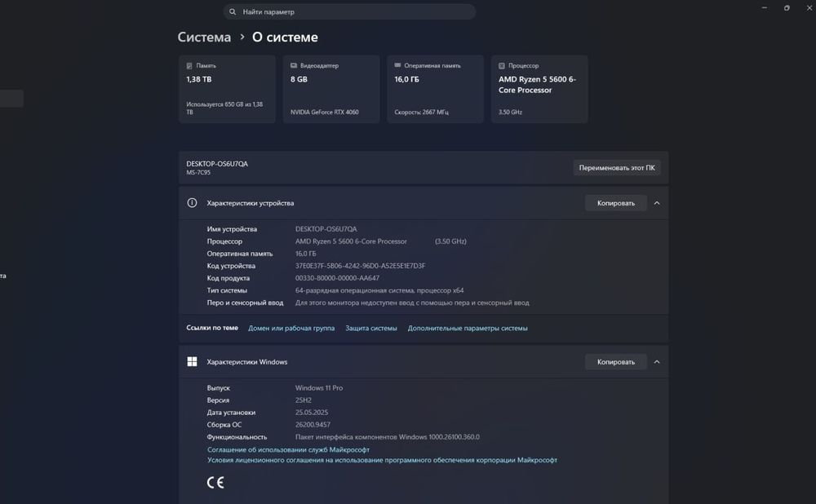Open the 16,0 ГБ RAM card
Viewport: 816px width, 504px height.
click(x=435, y=89)
